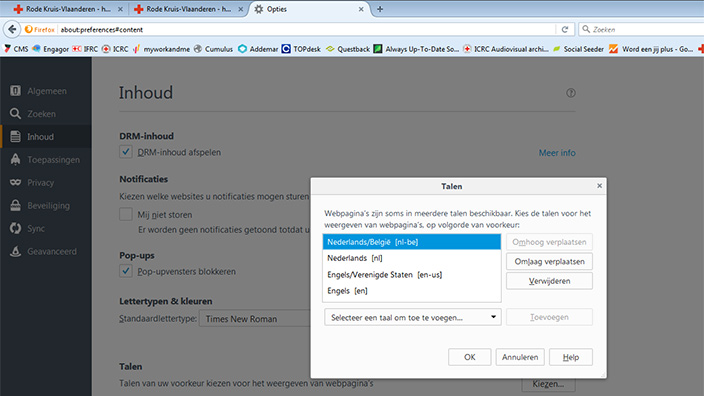Go to Sync settings section

click(46, 229)
